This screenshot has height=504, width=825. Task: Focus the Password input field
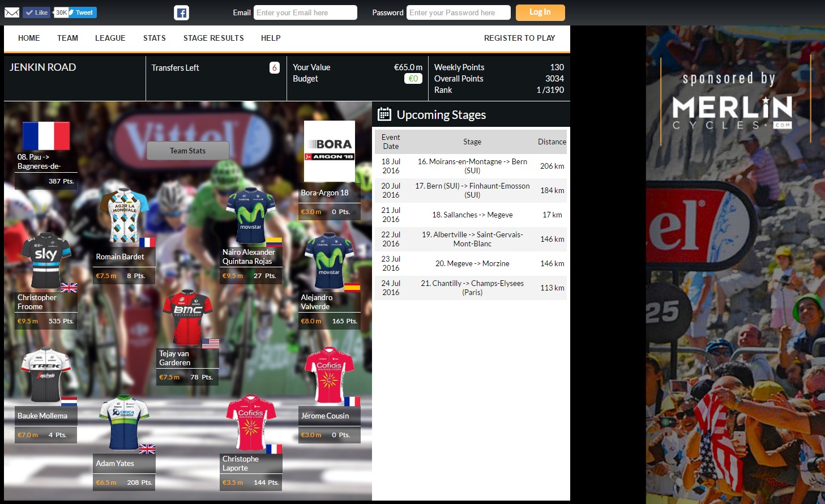click(458, 12)
